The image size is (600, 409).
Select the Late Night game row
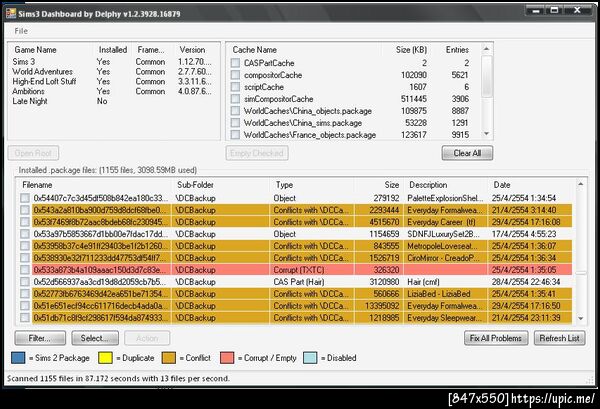coord(113,101)
